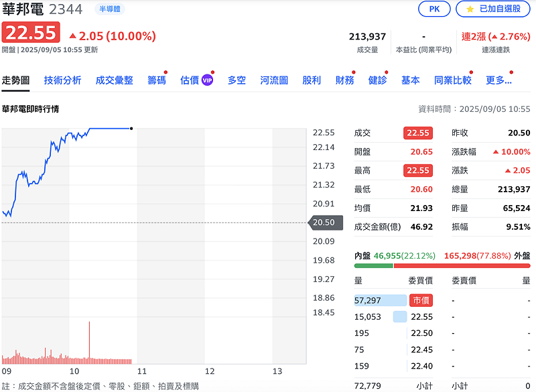
Task: Open the 同業比較 tab
Action: coord(453,80)
